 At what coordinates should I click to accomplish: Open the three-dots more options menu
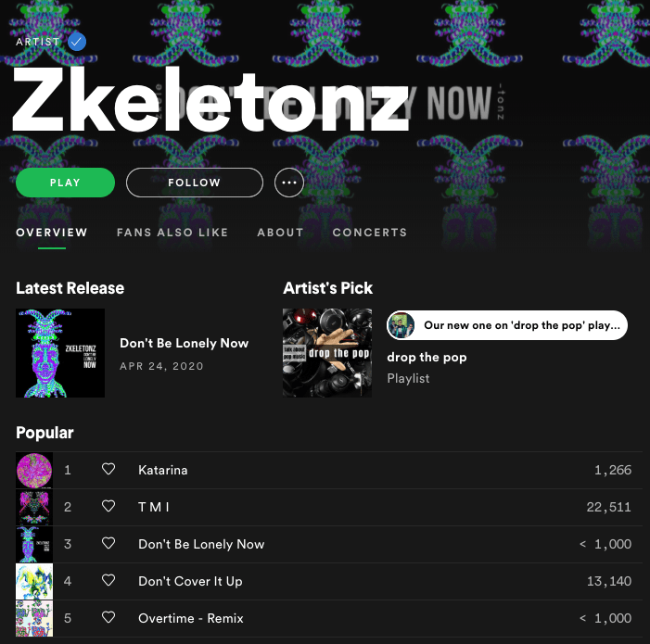pyautogui.click(x=289, y=183)
